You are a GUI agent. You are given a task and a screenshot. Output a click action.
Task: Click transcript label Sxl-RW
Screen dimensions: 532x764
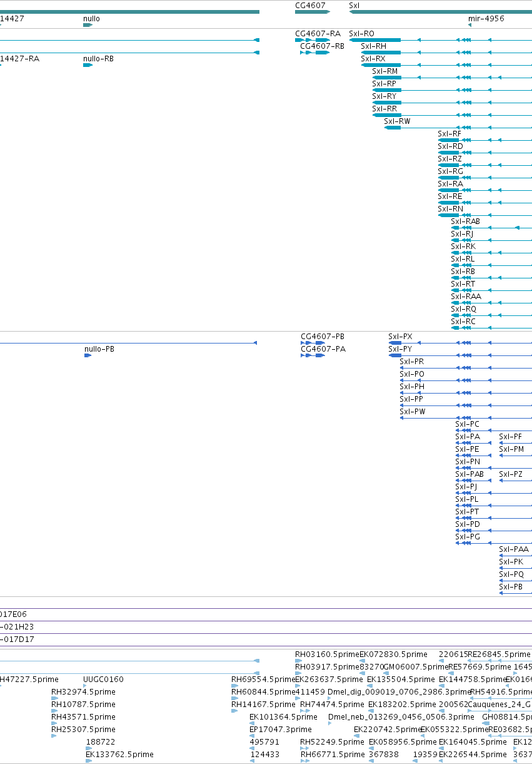[398, 121]
